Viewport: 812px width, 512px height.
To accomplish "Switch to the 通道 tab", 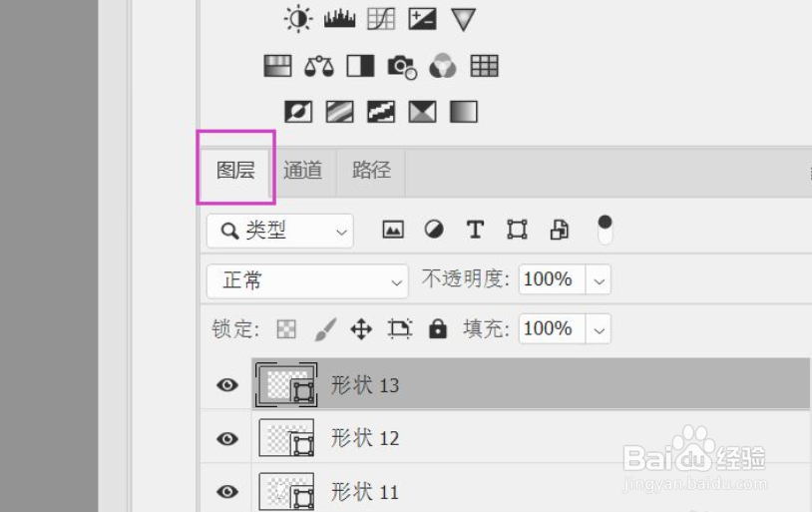I will (x=303, y=171).
